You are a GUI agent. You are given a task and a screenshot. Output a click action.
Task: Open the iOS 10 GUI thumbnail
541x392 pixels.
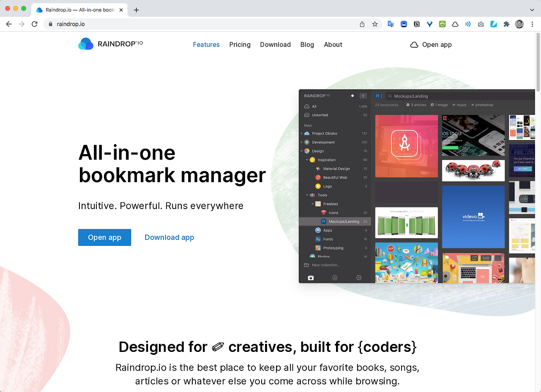pos(473,135)
